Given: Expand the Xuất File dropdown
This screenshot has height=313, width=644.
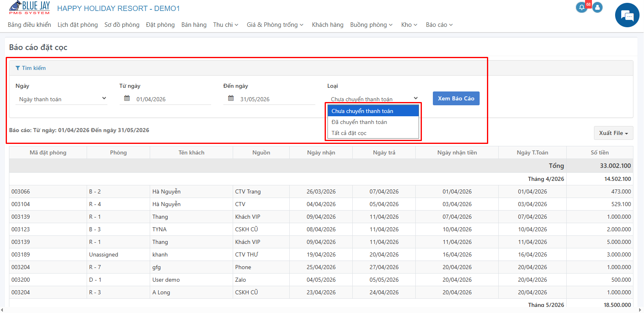Looking at the screenshot, I should (613, 133).
